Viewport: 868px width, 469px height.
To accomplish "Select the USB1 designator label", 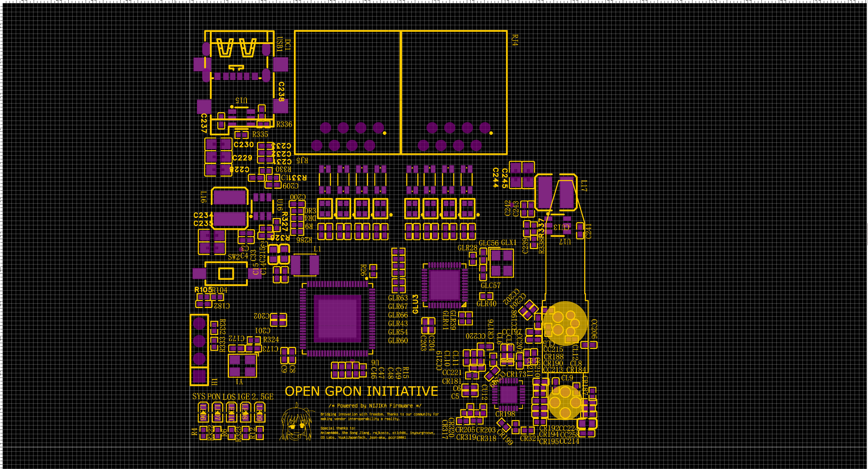I will point(279,44).
